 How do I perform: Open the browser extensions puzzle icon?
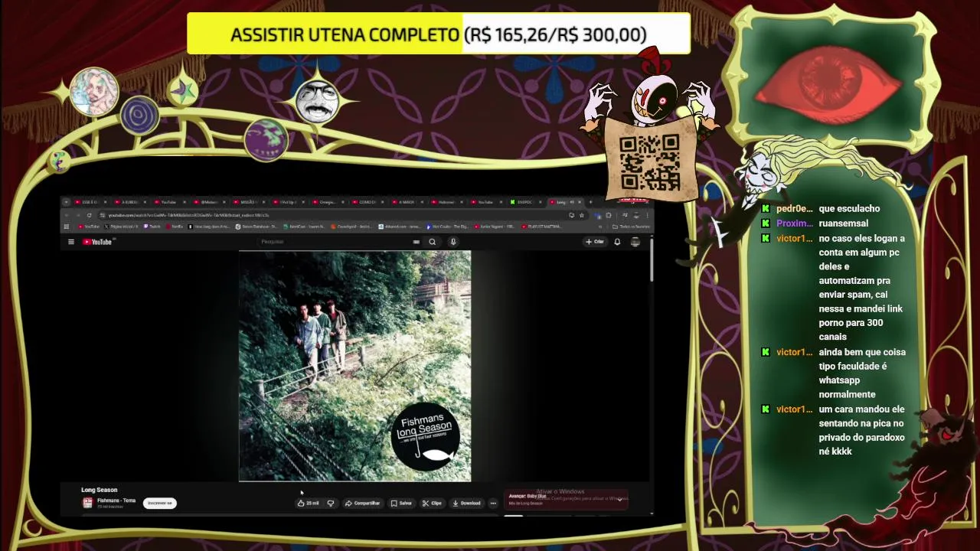point(609,216)
